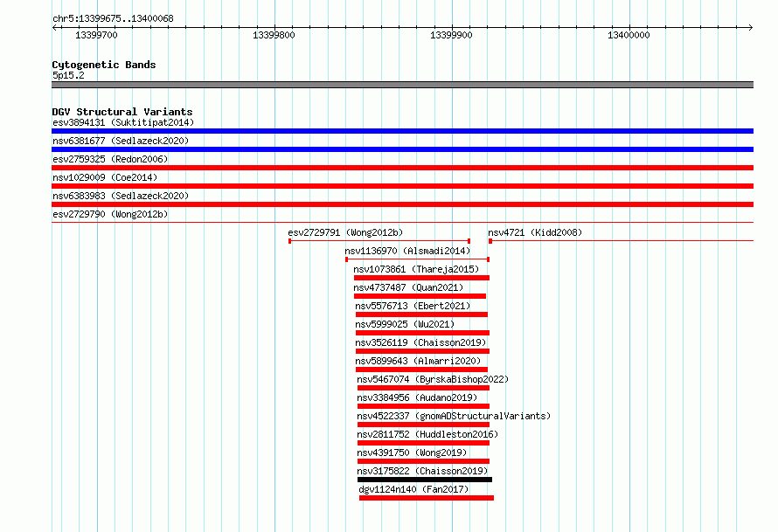
Task: Click esv2729790 (Wong2012b) label
Action: tap(110, 214)
